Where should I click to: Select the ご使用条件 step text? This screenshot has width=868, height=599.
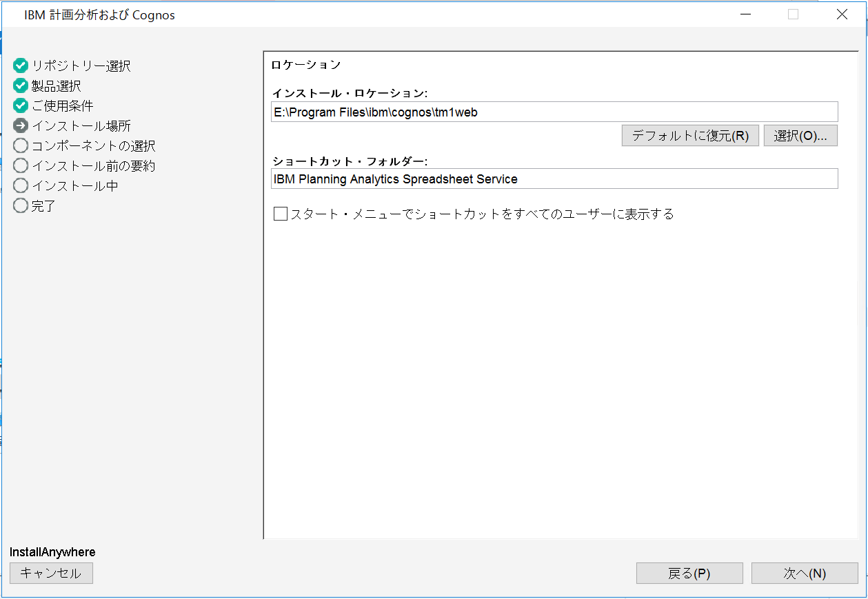pos(63,106)
